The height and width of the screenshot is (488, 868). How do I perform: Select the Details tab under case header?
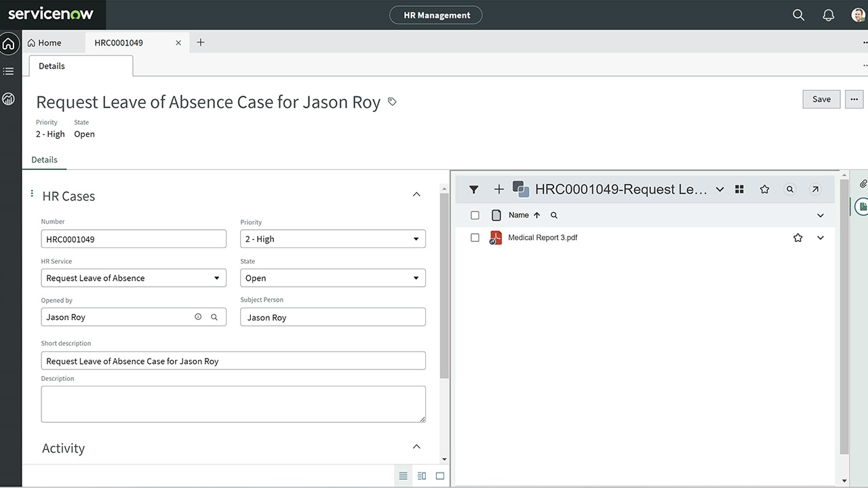pos(45,160)
